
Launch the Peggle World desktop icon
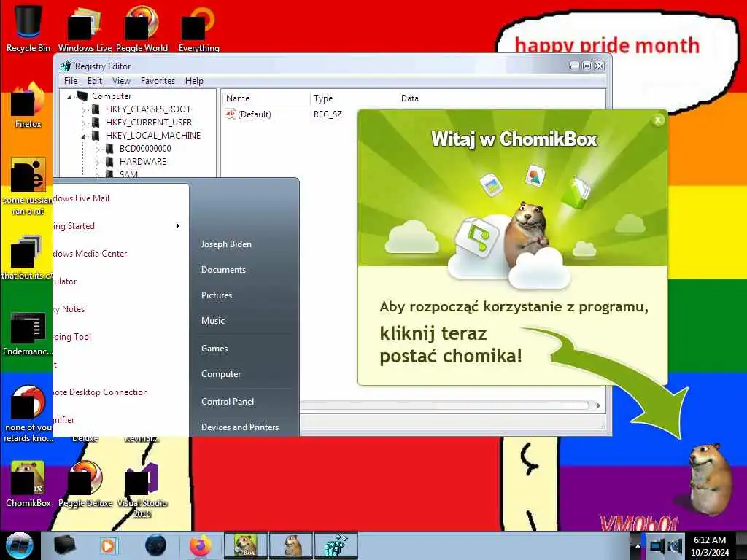(x=142, y=28)
